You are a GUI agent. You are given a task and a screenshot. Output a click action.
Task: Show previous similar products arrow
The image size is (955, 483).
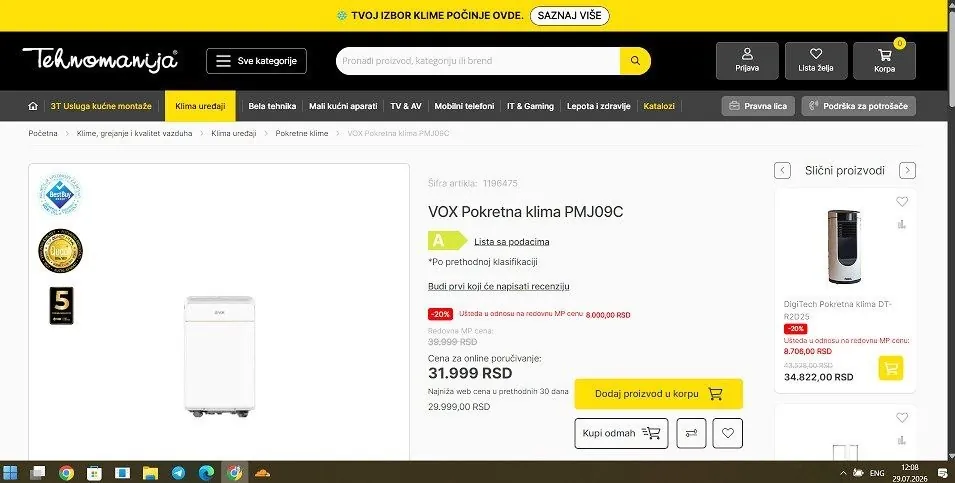tap(783, 171)
